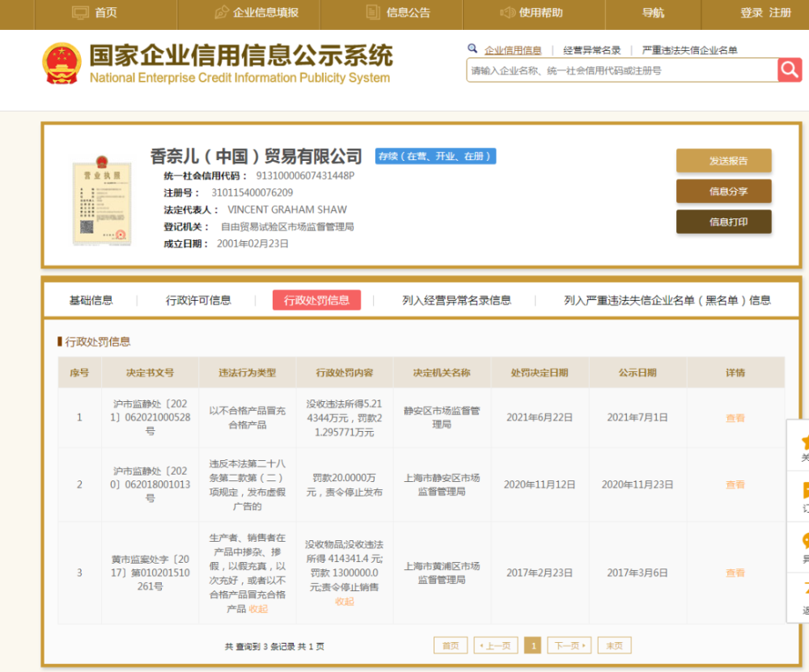The height and width of the screenshot is (672, 809).
Task: Open the 列入严重违法失信企业名单（黑名单）信息 tab
Action: [x=667, y=300]
